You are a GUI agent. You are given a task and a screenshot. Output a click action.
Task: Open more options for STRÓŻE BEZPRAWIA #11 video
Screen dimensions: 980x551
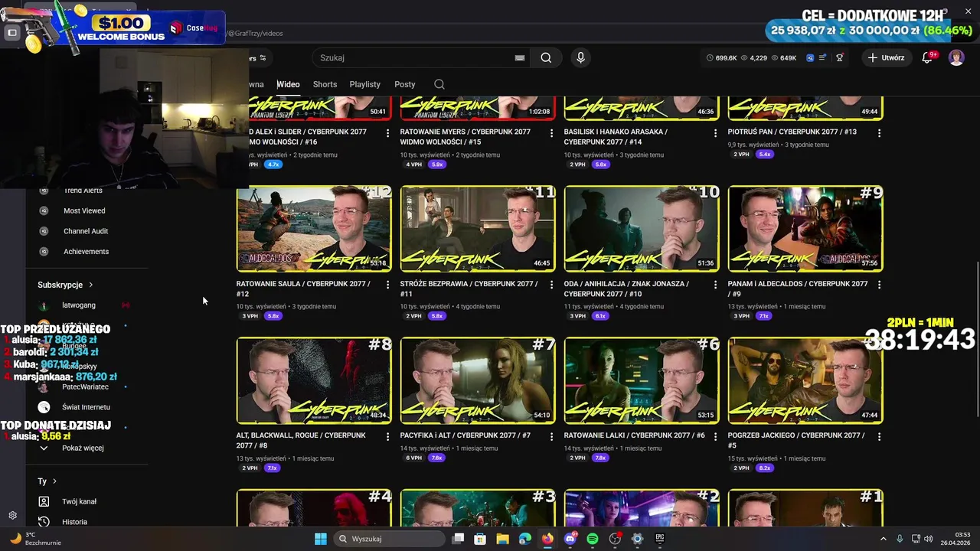(x=551, y=285)
